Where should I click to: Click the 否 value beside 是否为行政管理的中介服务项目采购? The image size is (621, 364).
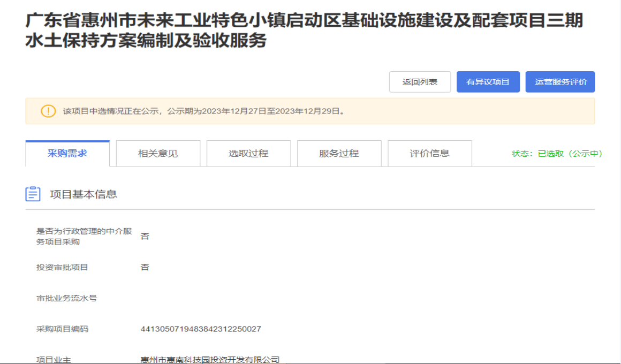pos(145,236)
